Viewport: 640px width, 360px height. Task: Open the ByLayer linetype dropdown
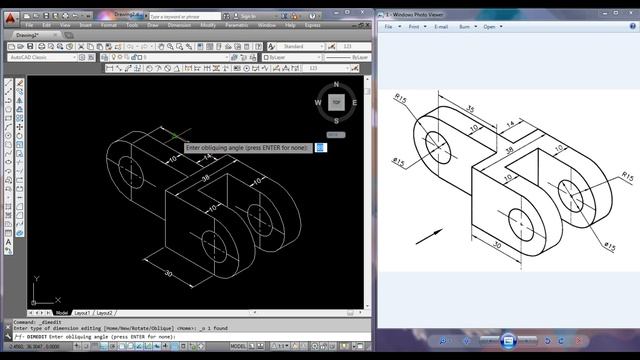point(348,58)
